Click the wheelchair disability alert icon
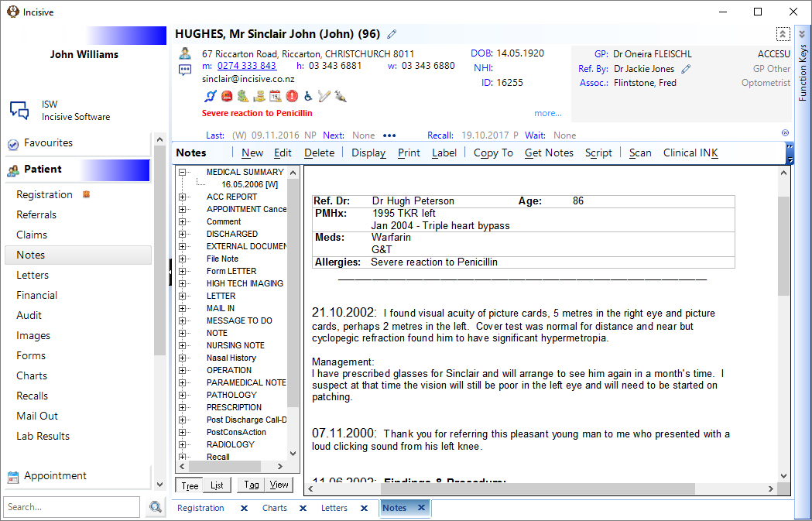812x521 pixels. click(x=308, y=96)
